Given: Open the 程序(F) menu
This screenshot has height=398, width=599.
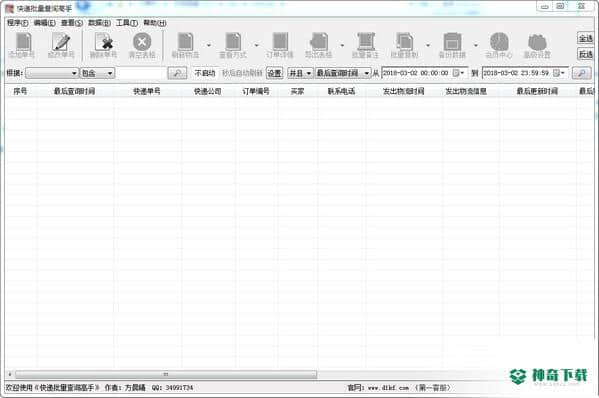Looking at the screenshot, I should (x=17, y=23).
